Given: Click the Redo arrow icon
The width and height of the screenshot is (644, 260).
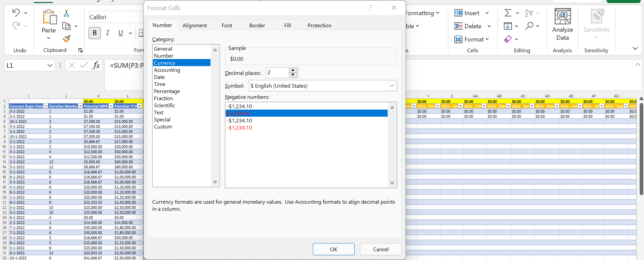Looking at the screenshot, I should pos(16,26).
